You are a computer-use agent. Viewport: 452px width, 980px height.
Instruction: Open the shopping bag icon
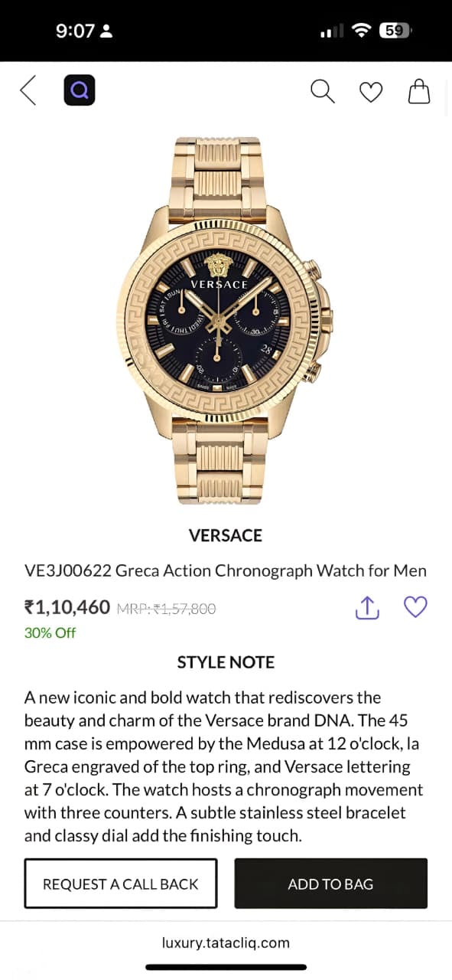pos(418,90)
